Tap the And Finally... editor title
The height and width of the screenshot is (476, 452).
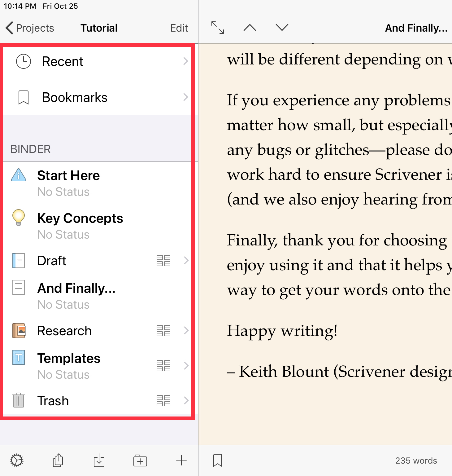(416, 28)
